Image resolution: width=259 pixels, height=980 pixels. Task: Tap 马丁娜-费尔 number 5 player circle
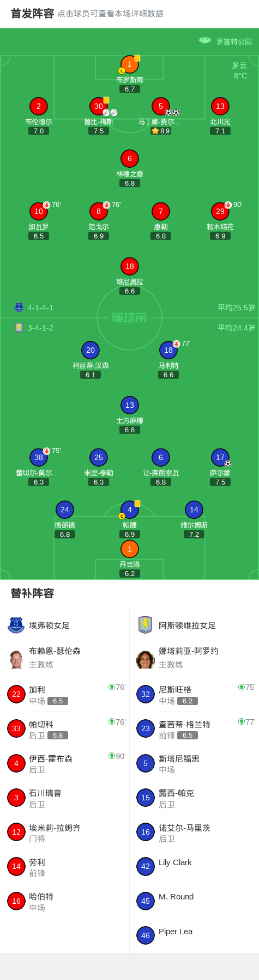[161, 106]
